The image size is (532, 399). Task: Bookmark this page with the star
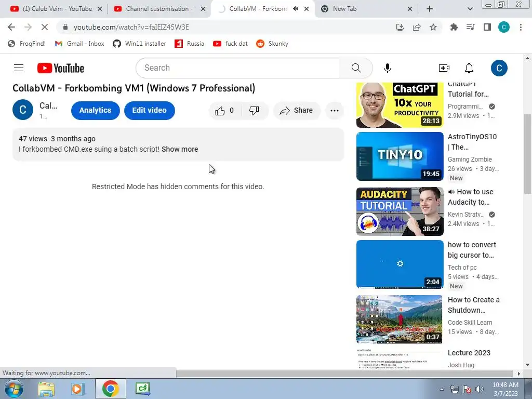433,27
